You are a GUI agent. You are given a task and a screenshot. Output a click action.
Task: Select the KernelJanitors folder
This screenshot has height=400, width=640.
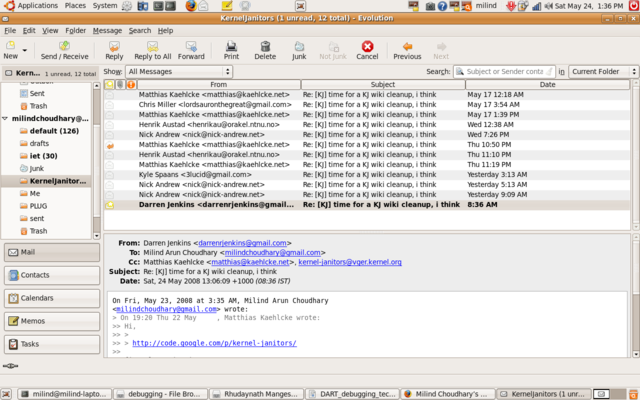(46, 181)
